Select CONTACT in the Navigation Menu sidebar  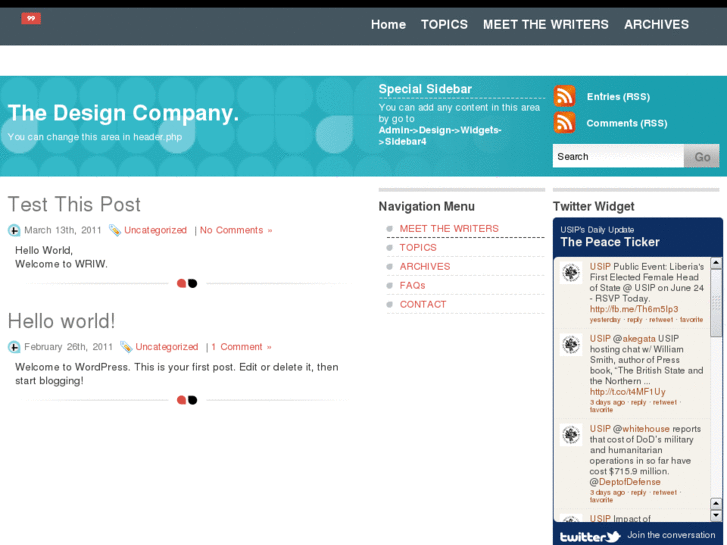(x=423, y=305)
